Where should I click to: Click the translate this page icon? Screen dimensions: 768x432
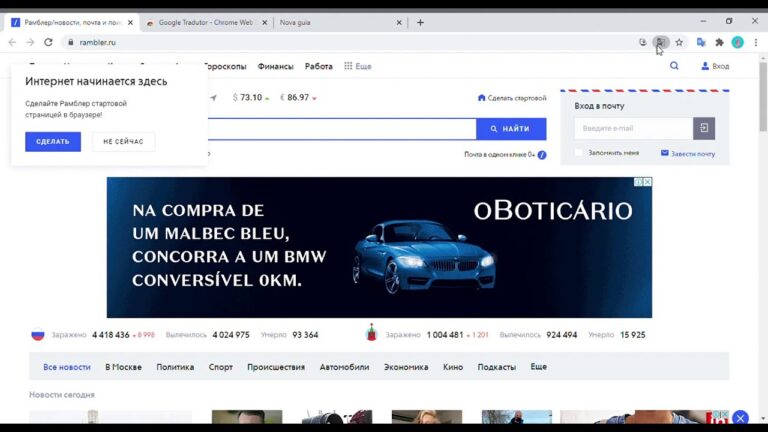tap(660, 43)
